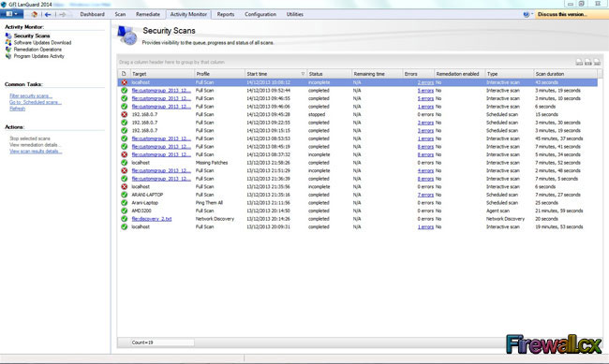
Task: Click red icon of Missing Patches row's neighbor at 21:51:29
Action: click(x=124, y=170)
